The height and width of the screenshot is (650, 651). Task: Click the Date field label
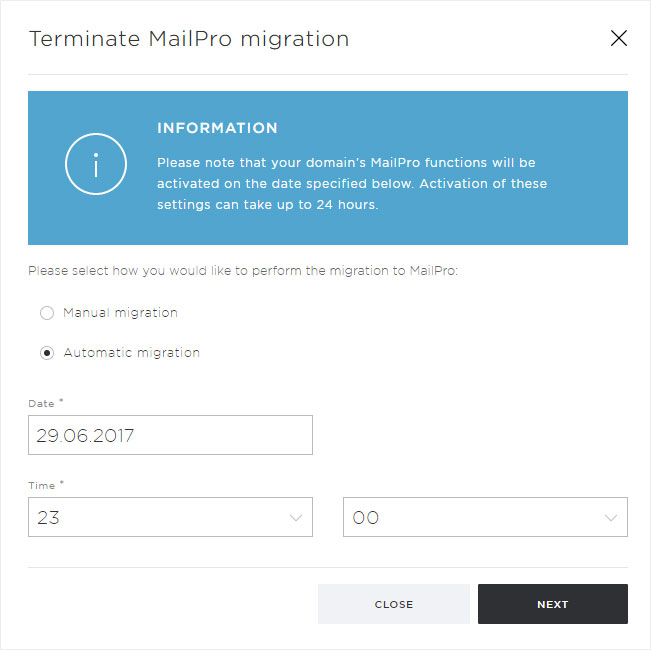pos(41,404)
